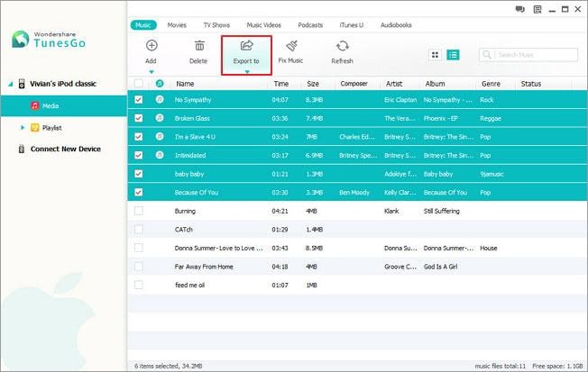Image resolution: width=588 pixels, height=372 pixels.
Task: Select Media in the sidebar
Action: 64,105
